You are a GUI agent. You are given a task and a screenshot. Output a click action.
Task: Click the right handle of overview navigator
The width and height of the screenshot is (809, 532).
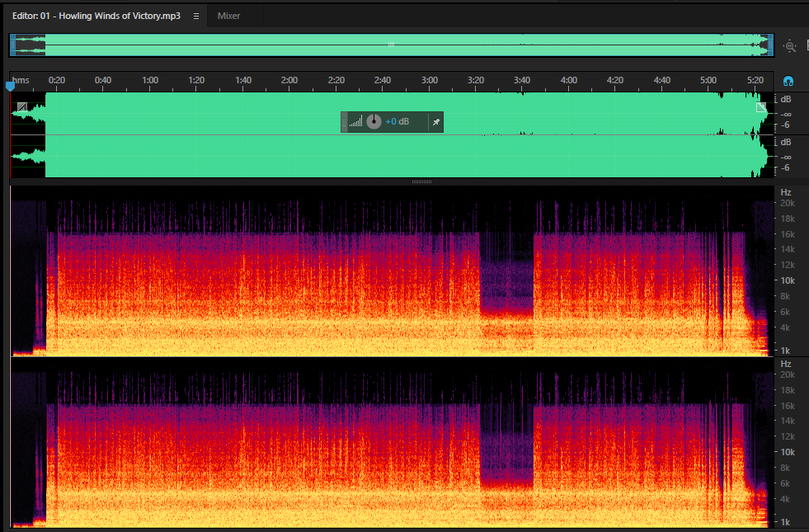pyautogui.click(x=770, y=45)
